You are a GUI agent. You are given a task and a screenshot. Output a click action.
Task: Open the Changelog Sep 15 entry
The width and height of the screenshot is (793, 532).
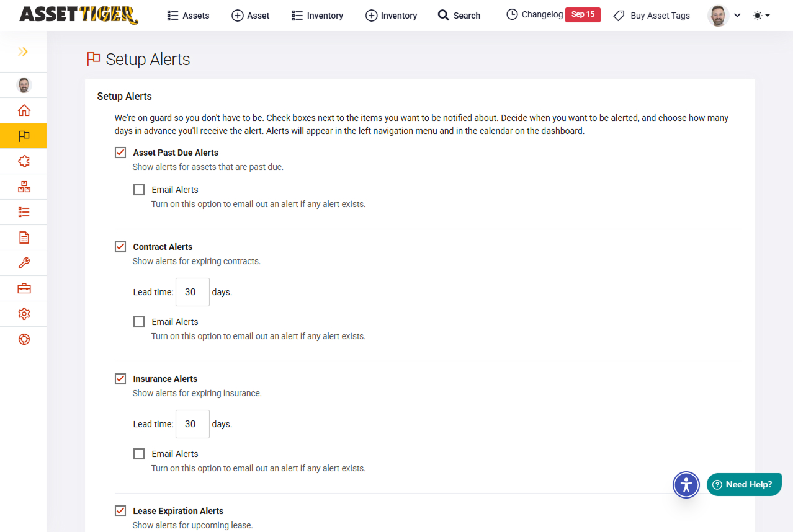[553, 15]
